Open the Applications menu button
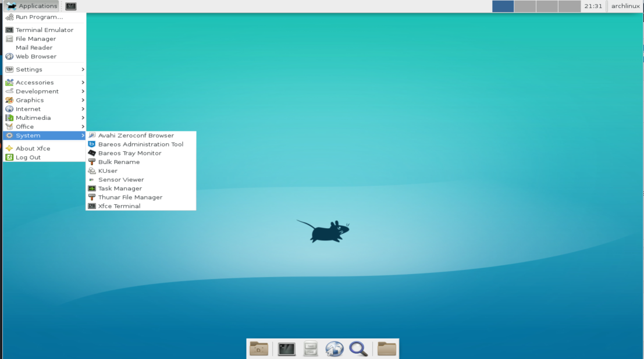The image size is (644, 359). [31, 6]
